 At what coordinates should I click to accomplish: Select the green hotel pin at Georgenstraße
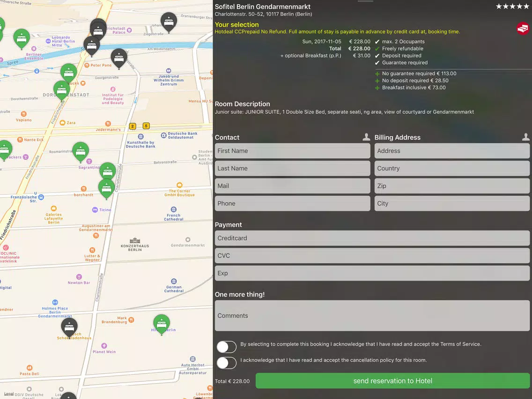coord(68,73)
